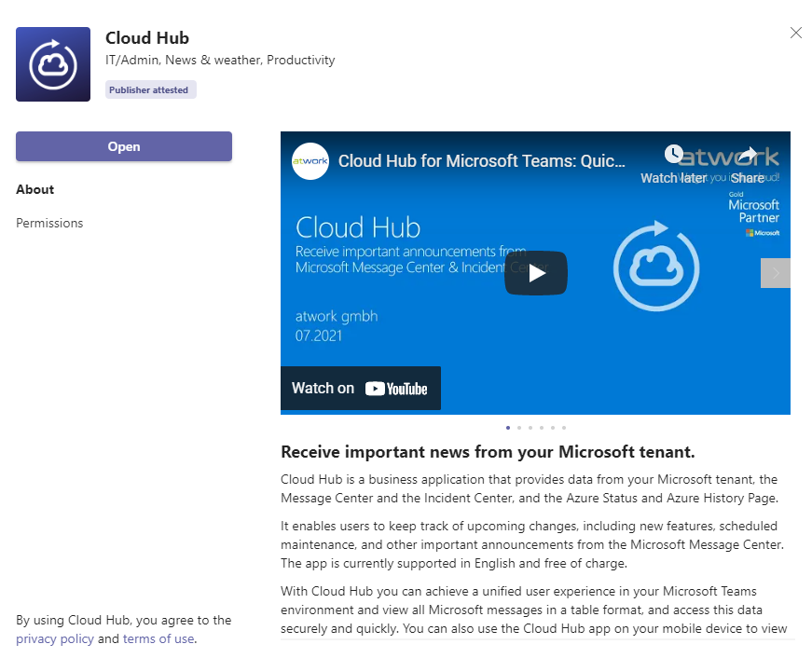Click the Open button
The height and width of the screenshot is (658, 812).
[x=124, y=146]
